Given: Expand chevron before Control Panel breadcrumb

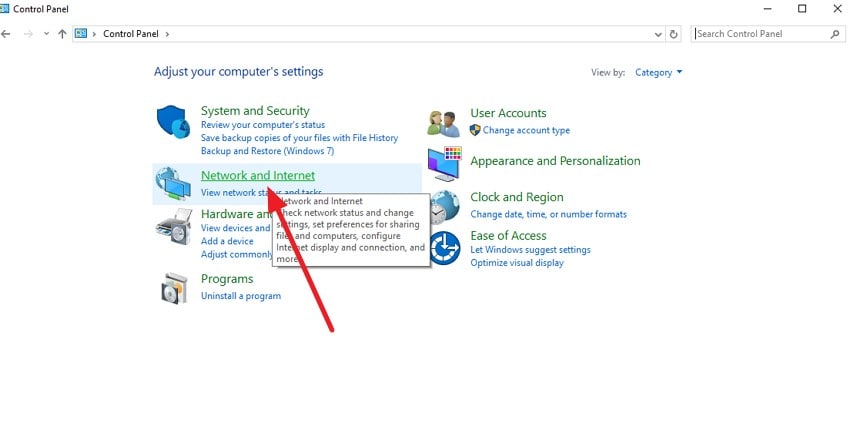Looking at the screenshot, I should tap(94, 34).
